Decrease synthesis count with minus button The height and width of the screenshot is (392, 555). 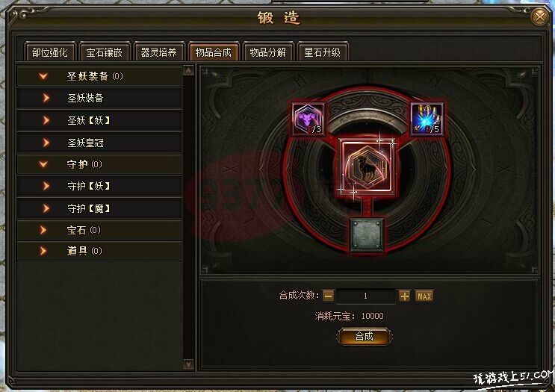pyautogui.click(x=328, y=296)
